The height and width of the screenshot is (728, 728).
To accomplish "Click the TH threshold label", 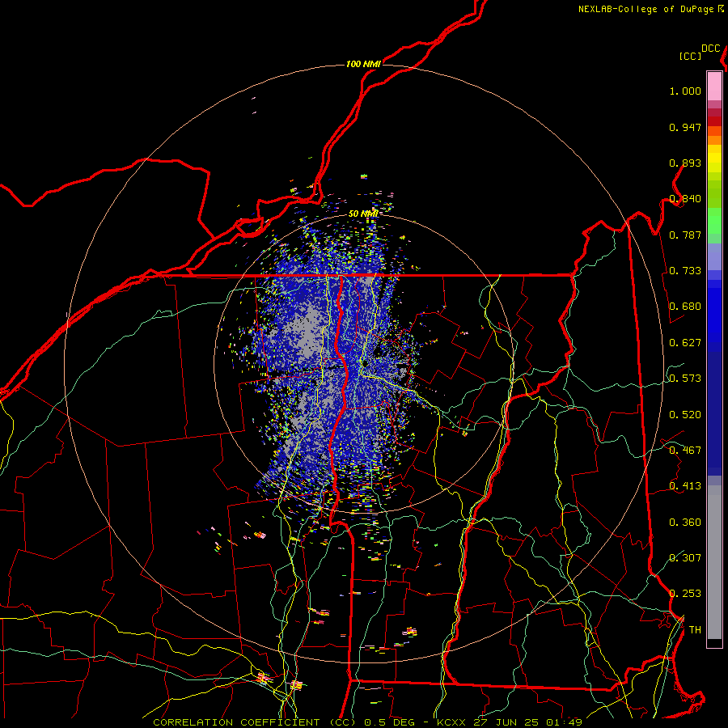I will [x=695, y=630].
